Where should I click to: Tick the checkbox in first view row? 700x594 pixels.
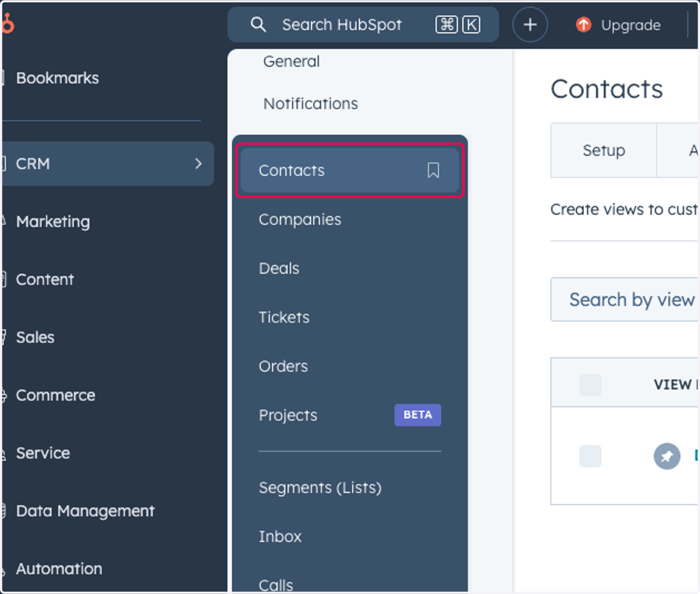pyautogui.click(x=590, y=456)
